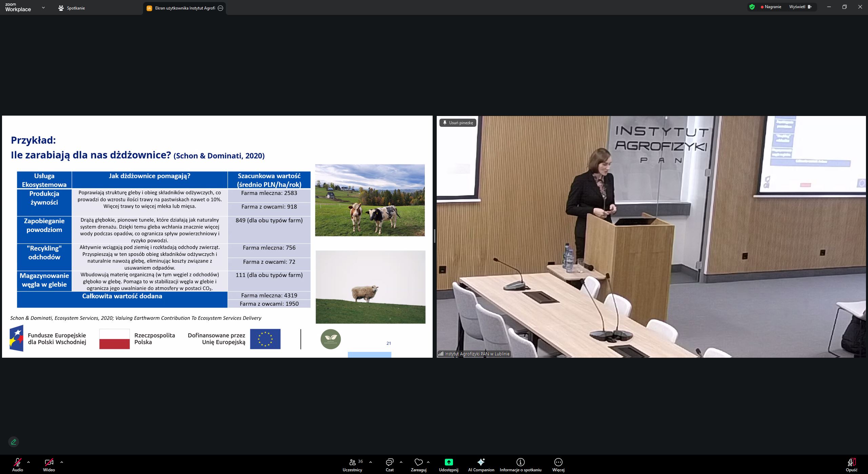Open the Więcej more options menu

pyautogui.click(x=558, y=462)
